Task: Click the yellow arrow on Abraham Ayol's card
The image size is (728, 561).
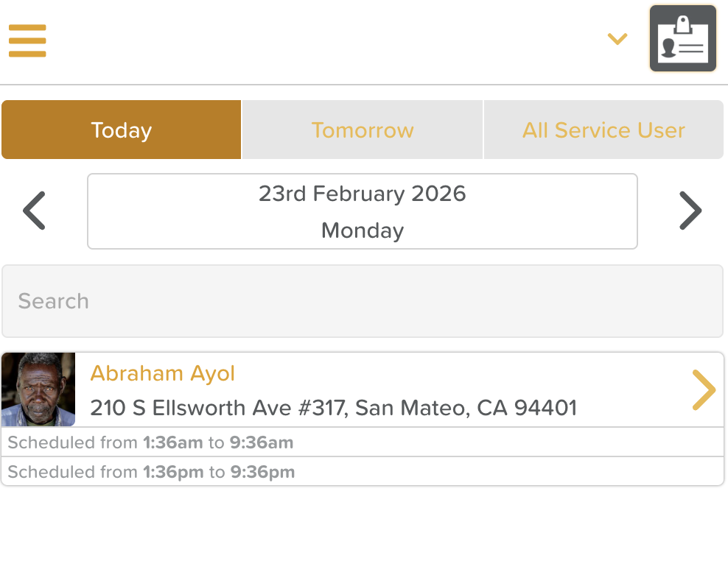Action: point(704,389)
